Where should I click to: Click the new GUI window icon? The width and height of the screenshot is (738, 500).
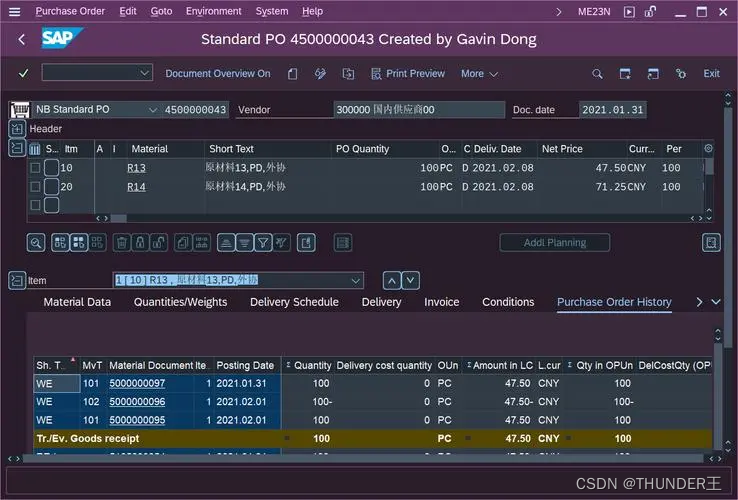[625, 74]
